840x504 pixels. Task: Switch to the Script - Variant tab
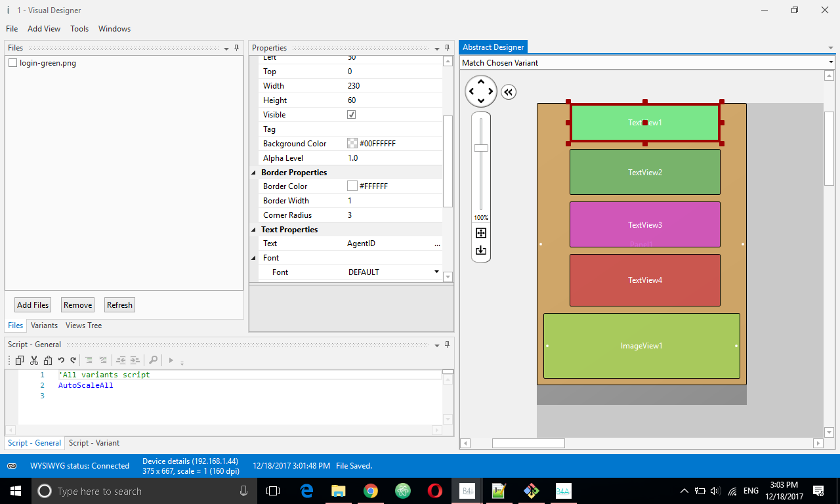[x=94, y=443]
